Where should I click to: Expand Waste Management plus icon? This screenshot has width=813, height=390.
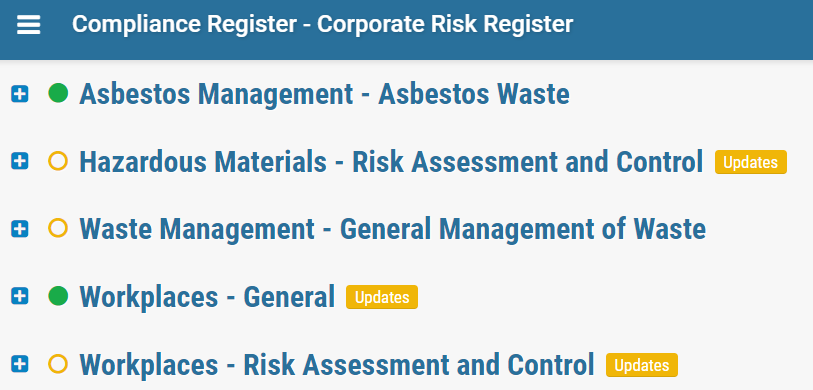[x=20, y=229]
